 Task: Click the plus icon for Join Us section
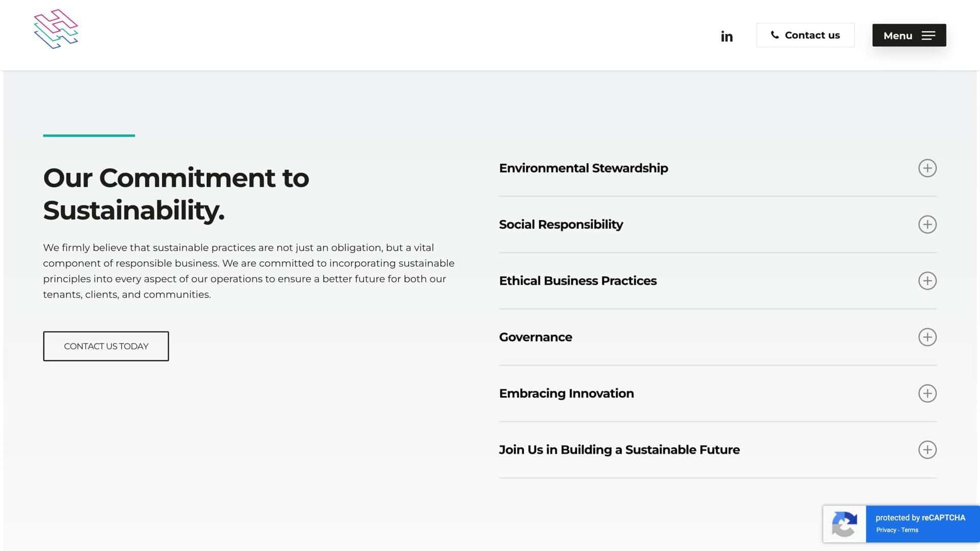(927, 449)
